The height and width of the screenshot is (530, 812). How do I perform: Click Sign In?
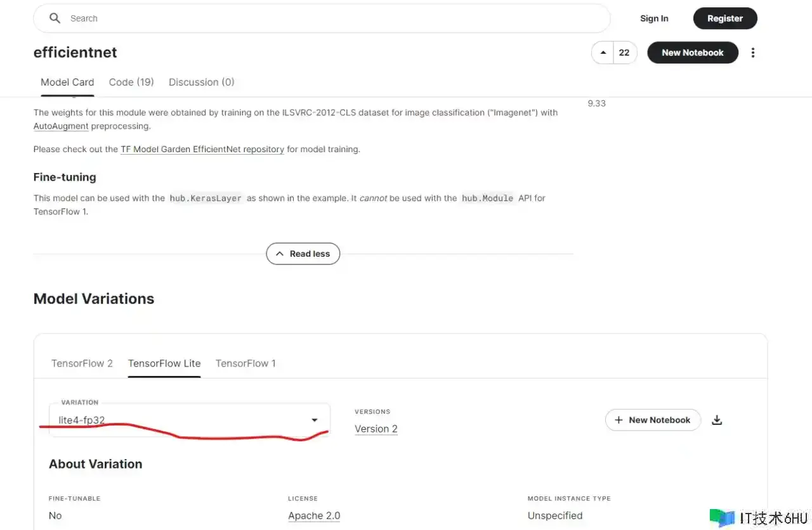[x=654, y=18]
